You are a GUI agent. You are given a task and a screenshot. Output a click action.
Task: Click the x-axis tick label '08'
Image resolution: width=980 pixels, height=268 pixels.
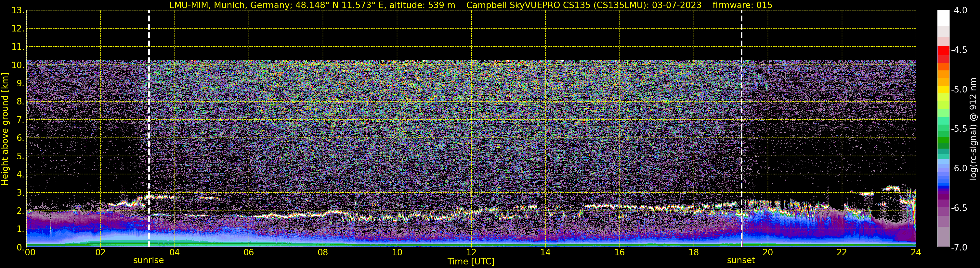[323, 252]
